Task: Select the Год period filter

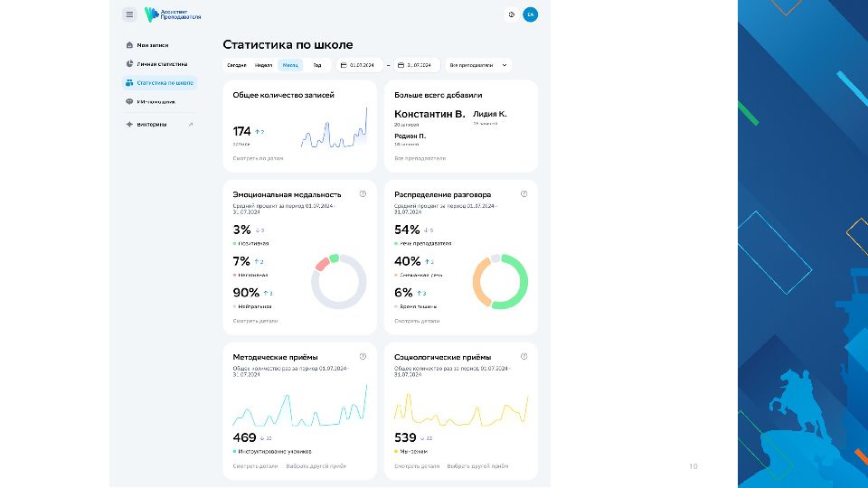Action: coord(317,65)
